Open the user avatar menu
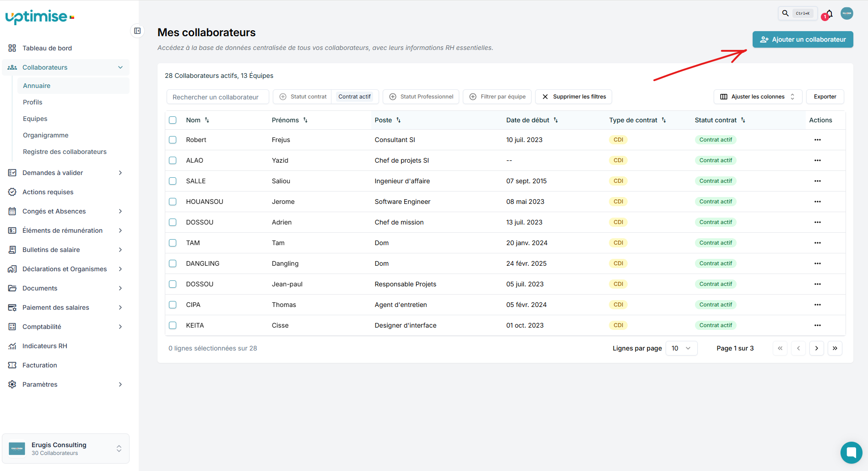This screenshot has height=471, width=868. point(847,13)
